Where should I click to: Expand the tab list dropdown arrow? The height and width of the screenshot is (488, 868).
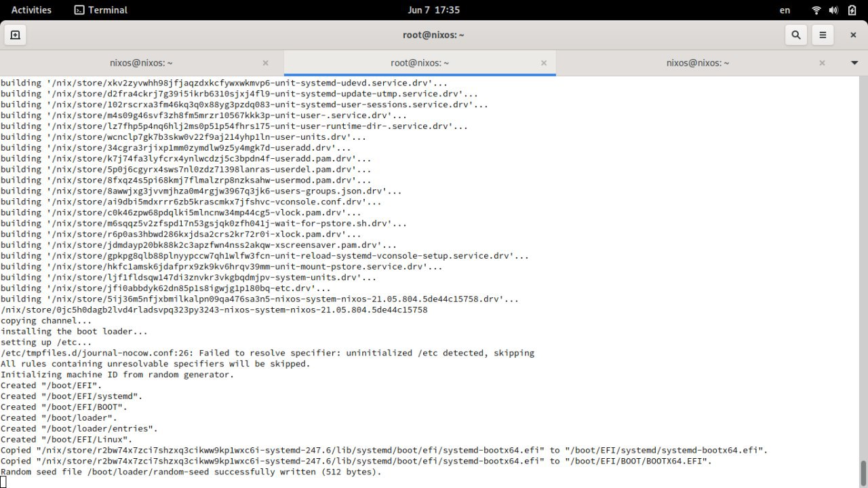[x=854, y=62]
